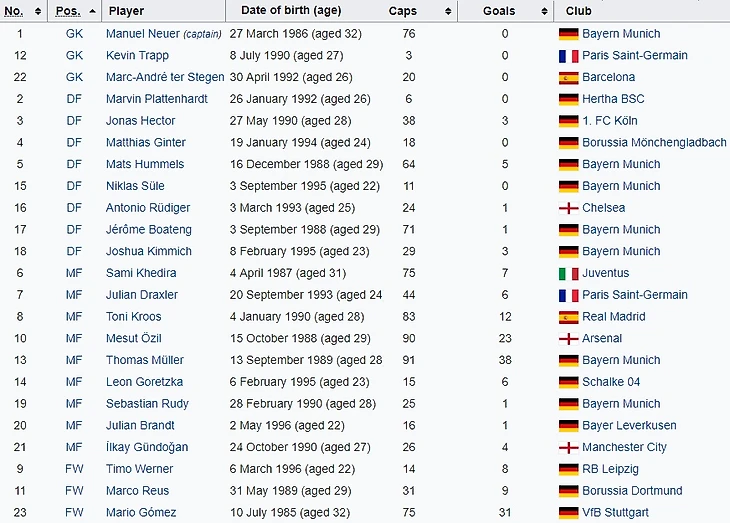
Task: Click the England flag next to Chelsea
Action: pos(568,208)
